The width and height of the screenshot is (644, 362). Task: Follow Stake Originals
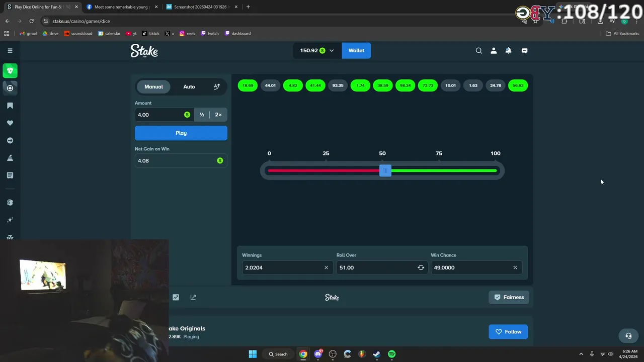coord(508,332)
